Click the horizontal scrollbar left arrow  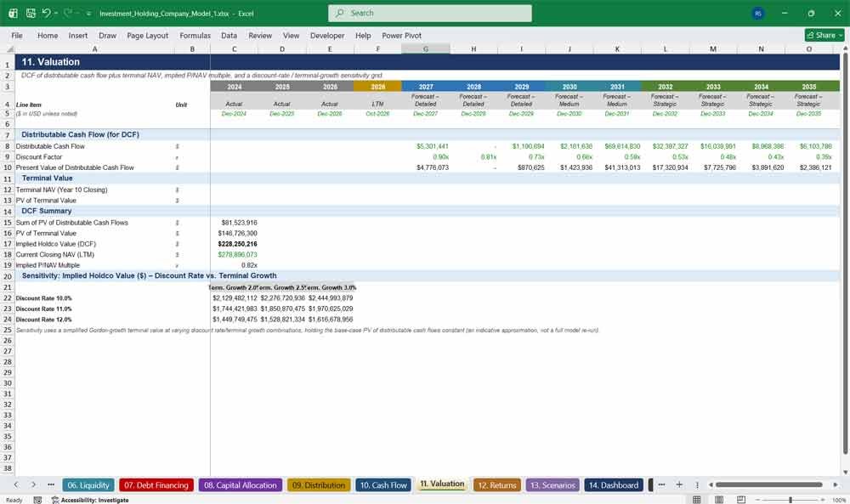[711, 484]
